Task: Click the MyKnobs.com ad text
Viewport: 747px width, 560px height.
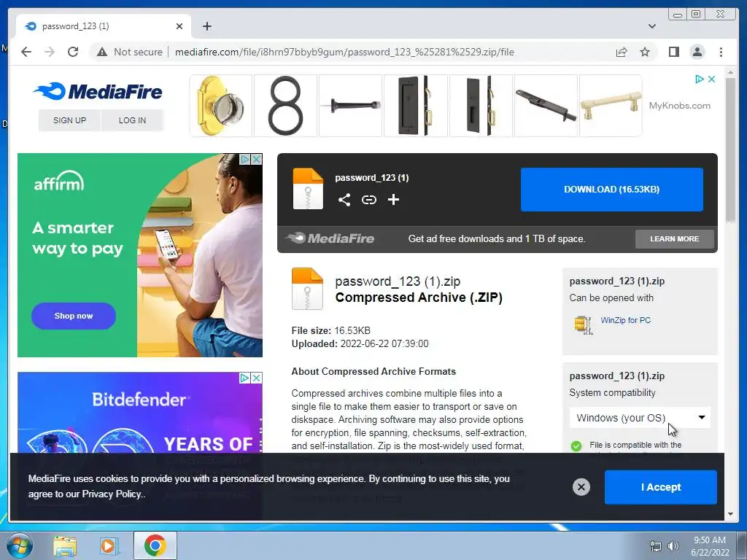Action: tap(679, 106)
